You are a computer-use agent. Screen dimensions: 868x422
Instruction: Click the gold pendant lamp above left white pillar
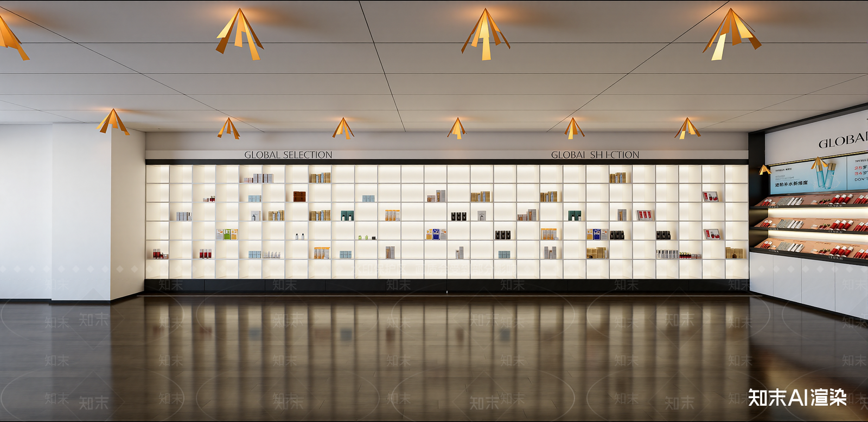(x=113, y=122)
